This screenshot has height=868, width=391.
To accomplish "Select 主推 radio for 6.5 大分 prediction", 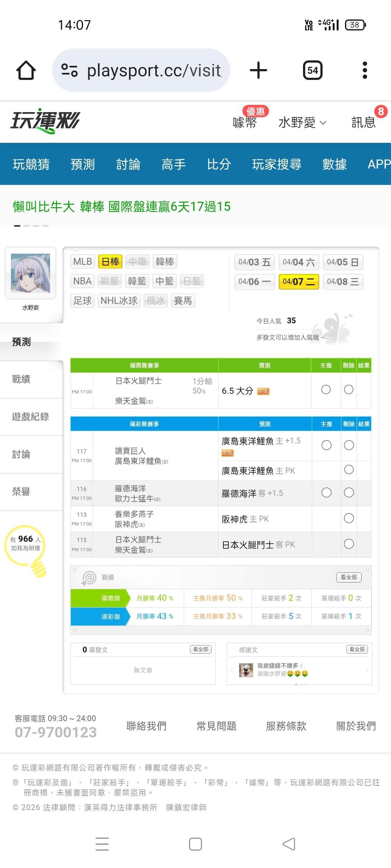I will [x=326, y=390].
